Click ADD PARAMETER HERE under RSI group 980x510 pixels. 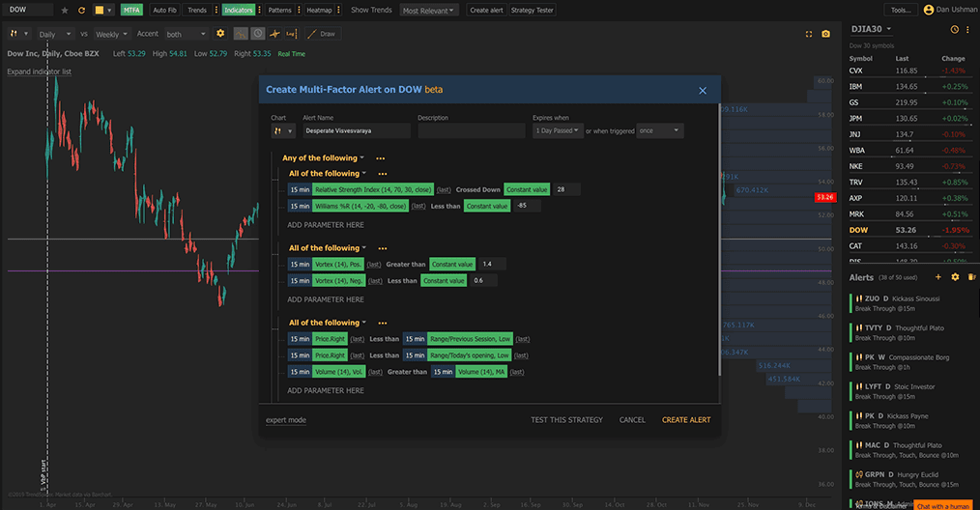pyautogui.click(x=325, y=225)
